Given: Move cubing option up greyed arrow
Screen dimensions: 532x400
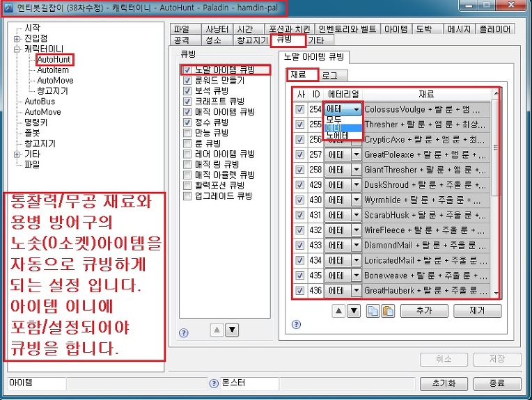Looking at the screenshot, I should [217, 330].
